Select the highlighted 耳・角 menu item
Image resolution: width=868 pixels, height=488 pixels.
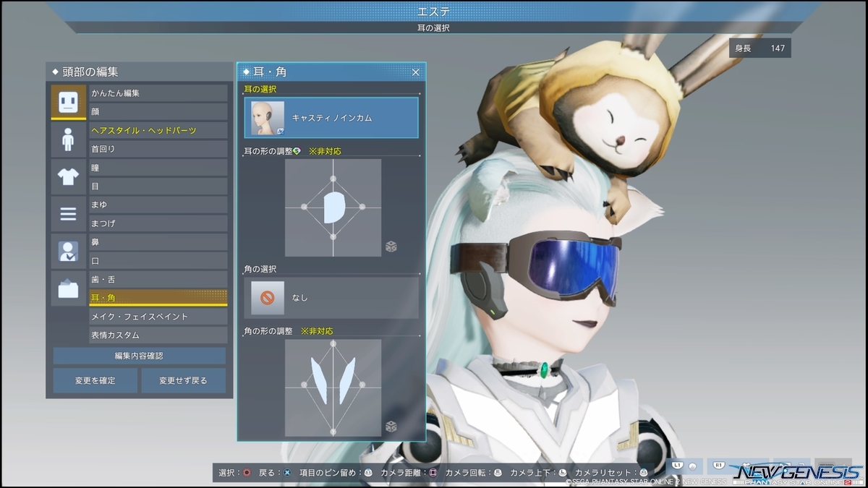[158, 298]
